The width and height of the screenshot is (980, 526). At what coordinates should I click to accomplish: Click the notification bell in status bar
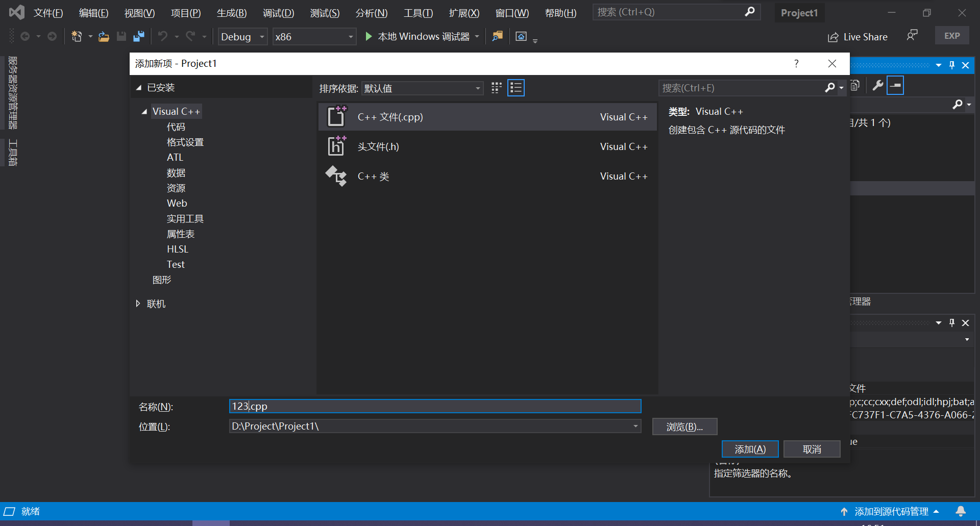962,511
